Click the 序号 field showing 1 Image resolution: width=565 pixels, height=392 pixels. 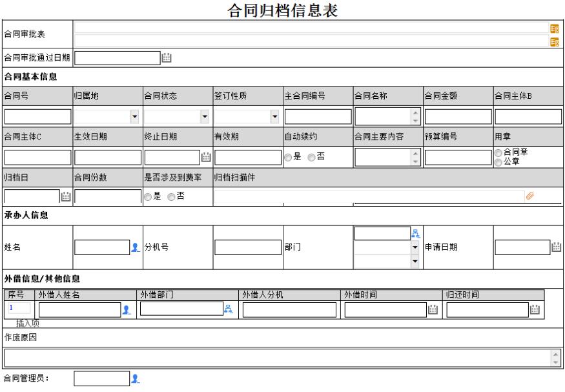tap(19, 307)
